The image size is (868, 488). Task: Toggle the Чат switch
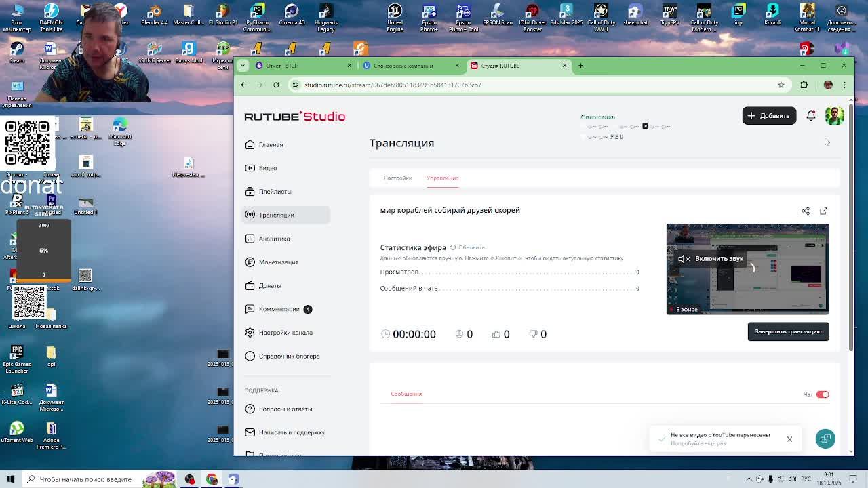[823, 394]
